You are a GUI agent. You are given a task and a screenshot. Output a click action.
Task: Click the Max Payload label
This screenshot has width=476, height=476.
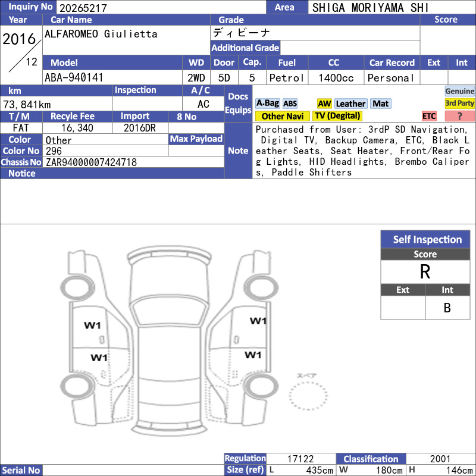[x=196, y=139]
